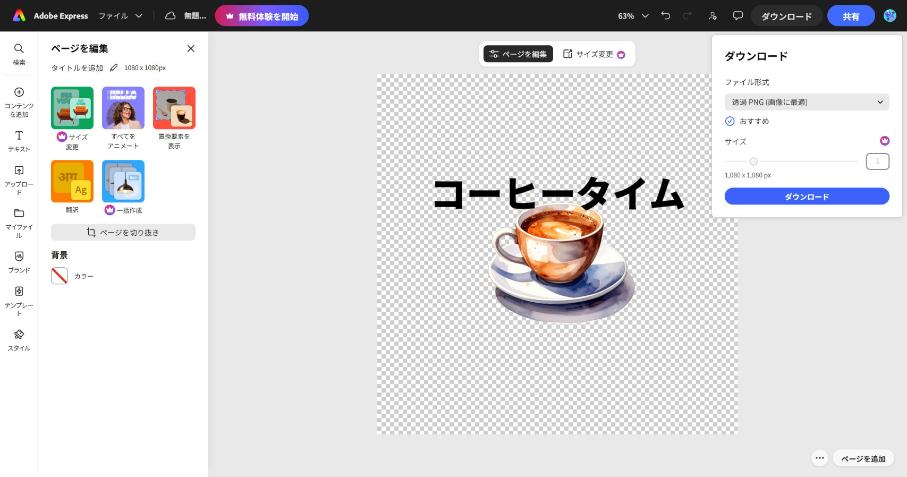The height and width of the screenshot is (477, 907).
Task: Open the search tool in left sidebar
Action: [x=19, y=54]
